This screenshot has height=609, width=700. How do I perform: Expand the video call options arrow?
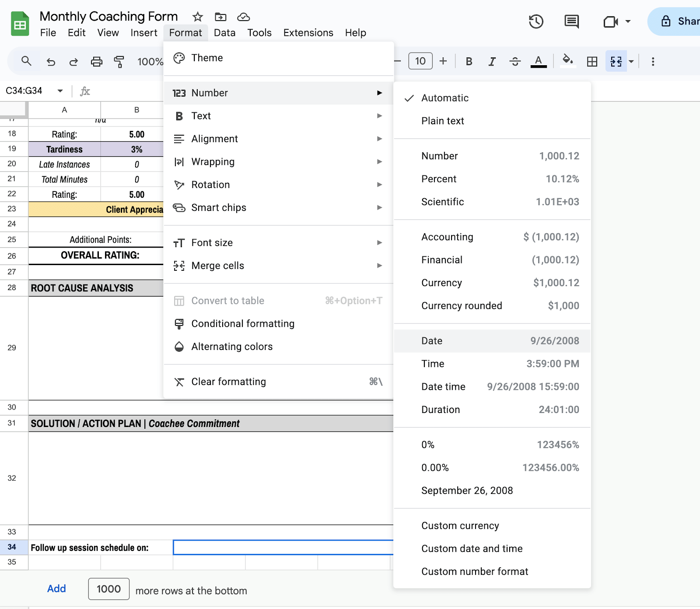(x=628, y=21)
